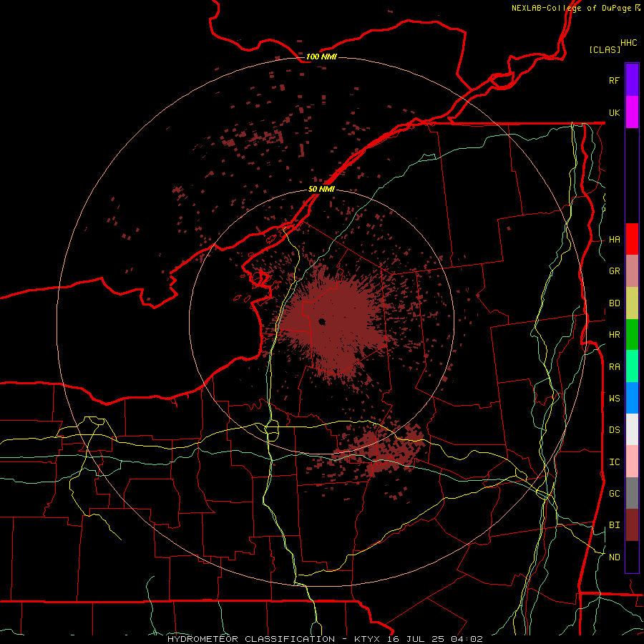Select the GR pink-brown legend swatch
Screen dimensions: 644x644
click(632, 271)
